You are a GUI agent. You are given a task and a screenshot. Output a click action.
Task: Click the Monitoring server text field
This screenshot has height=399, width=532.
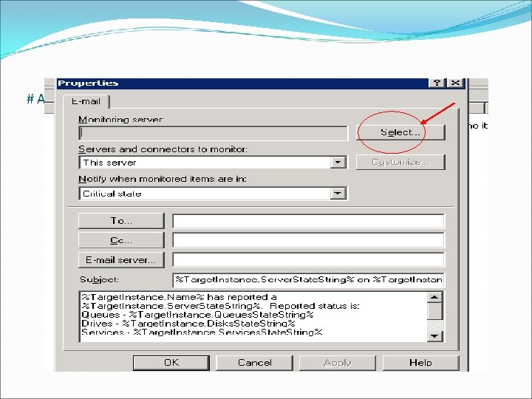[213, 133]
